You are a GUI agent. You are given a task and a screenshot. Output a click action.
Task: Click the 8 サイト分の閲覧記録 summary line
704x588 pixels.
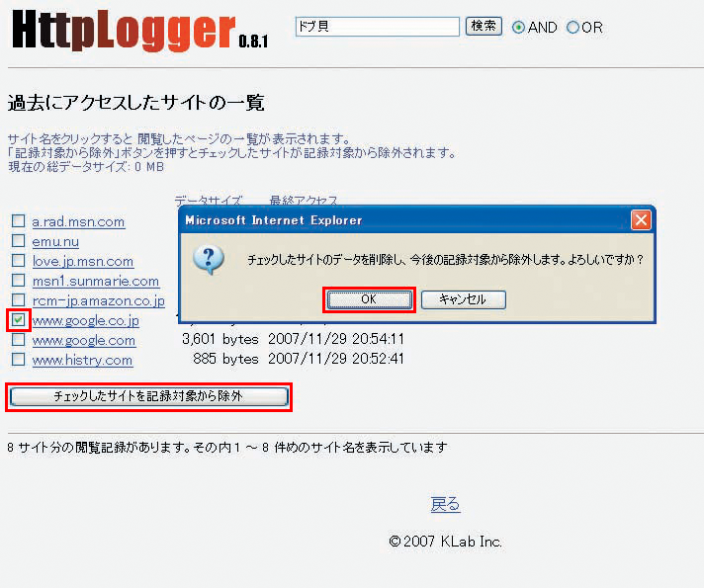(227, 448)
